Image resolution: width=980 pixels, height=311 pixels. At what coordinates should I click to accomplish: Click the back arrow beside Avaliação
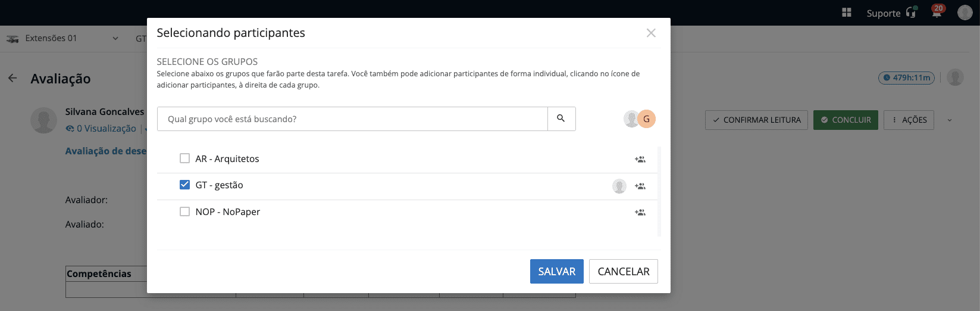(12, 78)
